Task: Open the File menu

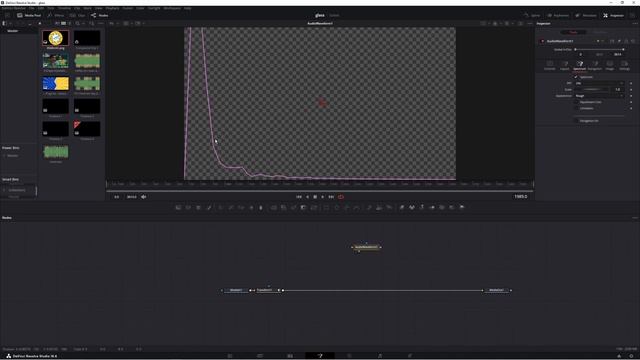Action: [x=31, y=8]
